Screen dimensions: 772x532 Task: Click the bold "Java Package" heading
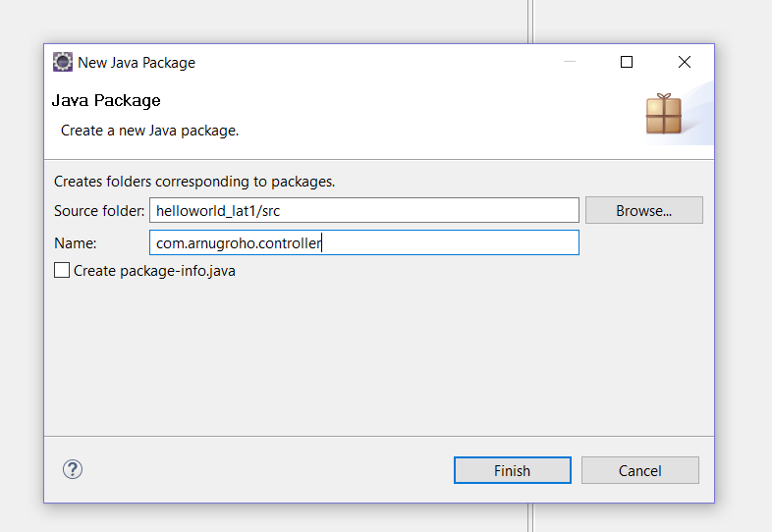coord(106,100)
